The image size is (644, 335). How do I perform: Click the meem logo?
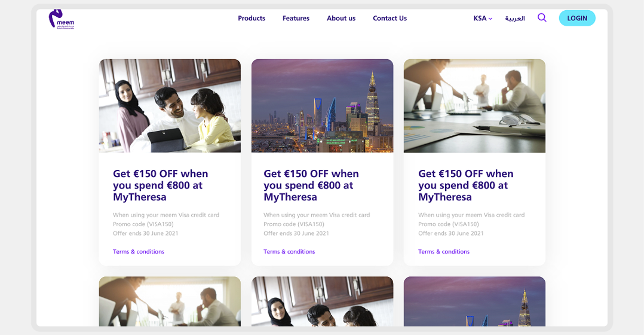coord(61,19)
